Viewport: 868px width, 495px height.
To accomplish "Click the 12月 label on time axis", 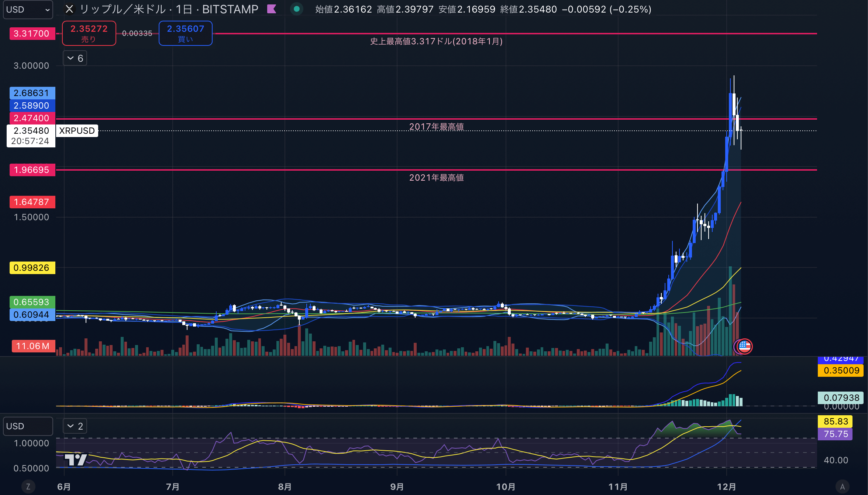I will (x=727, y=487).
